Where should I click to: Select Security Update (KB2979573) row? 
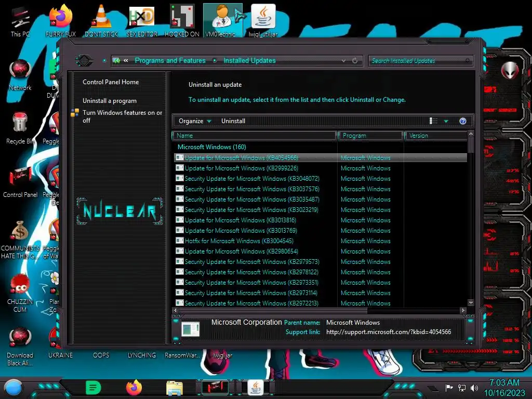321,262
